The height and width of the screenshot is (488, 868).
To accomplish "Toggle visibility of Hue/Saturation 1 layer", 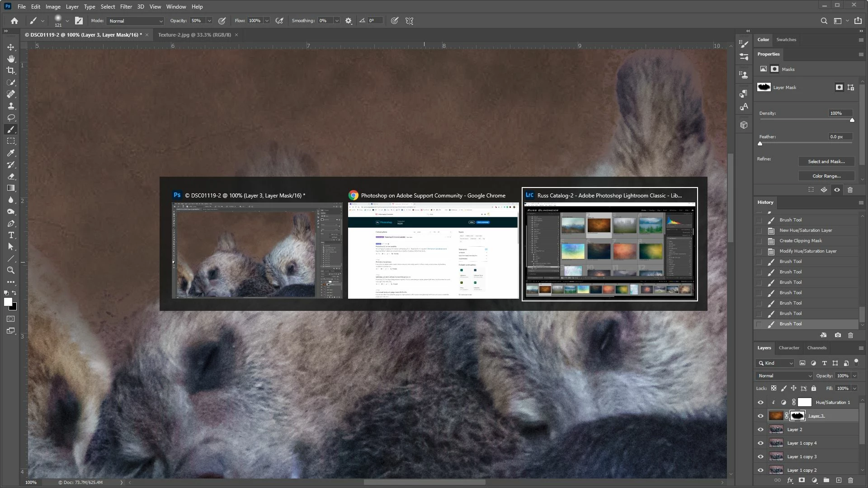I will 760,403.
